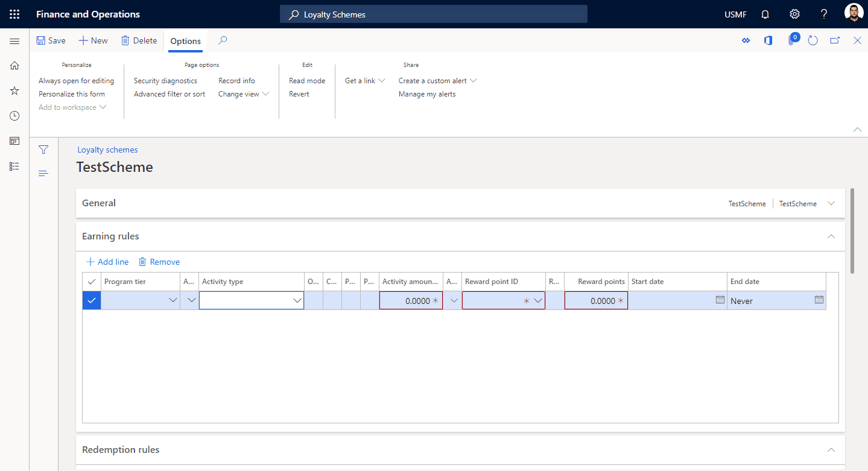
Task: Remove the selected earning rule line
Action: [159, 262]
